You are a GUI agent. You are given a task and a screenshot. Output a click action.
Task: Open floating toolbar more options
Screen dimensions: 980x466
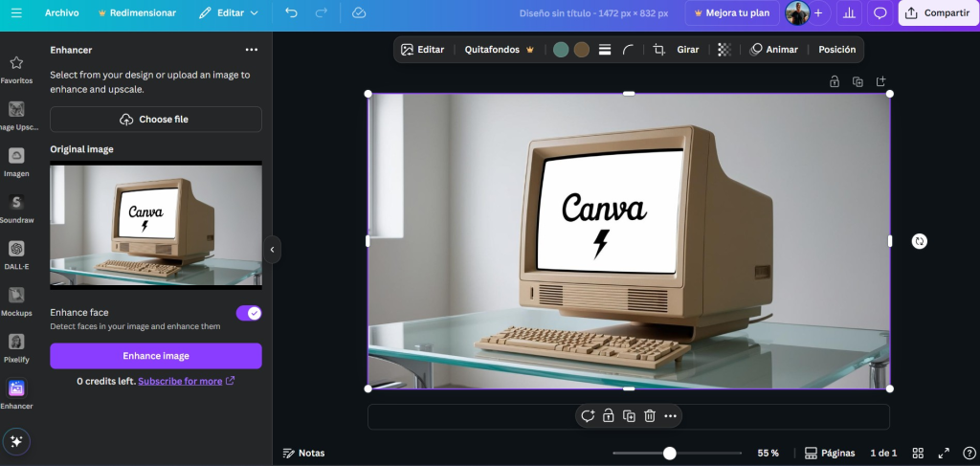pos(671,416)
